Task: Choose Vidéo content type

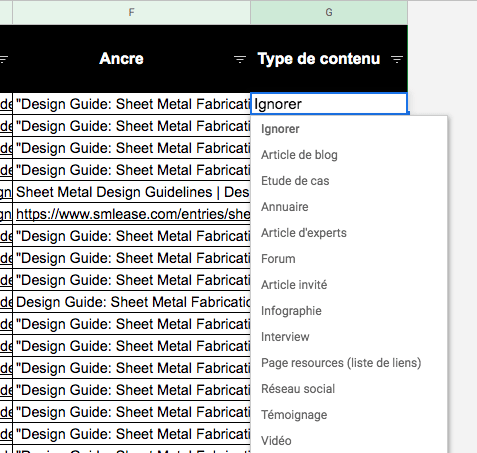Action: pos(276,441)
